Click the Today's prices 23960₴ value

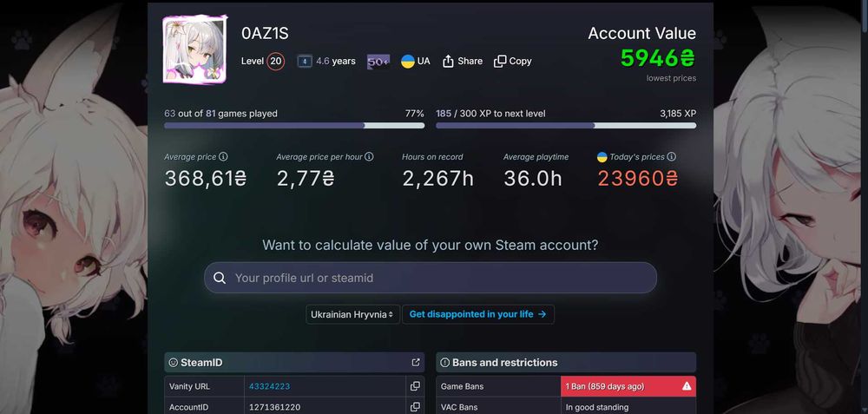pyautogui.click(x=638, y=178)
